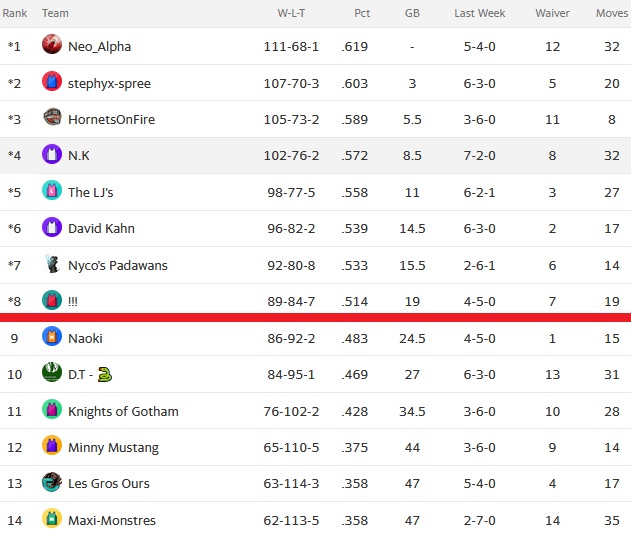The height and width of the screenshot is (534, 631).
Task: Sort by the W-L-T column header
Action: 291,13
